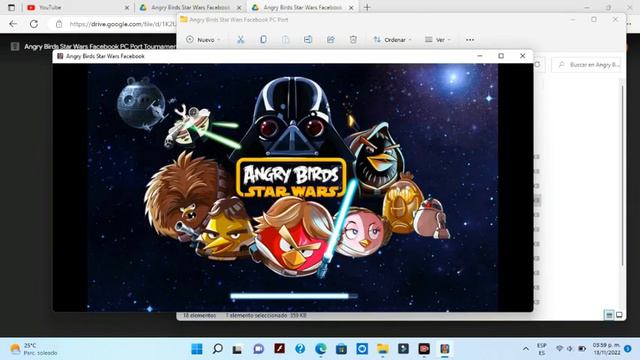
Task: Switch File Explorer to details view icon
Action: pyautogui.click(x=609, y=315)
